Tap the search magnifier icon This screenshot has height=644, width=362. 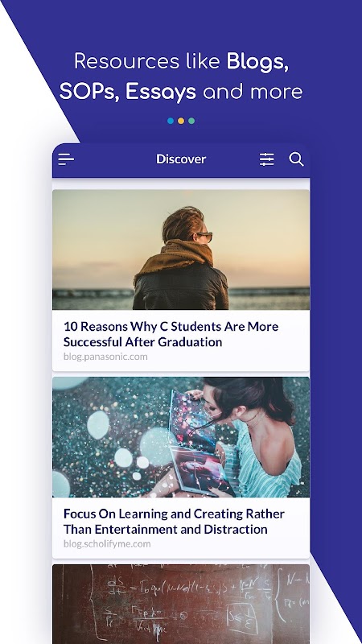(x=296, y=159)
